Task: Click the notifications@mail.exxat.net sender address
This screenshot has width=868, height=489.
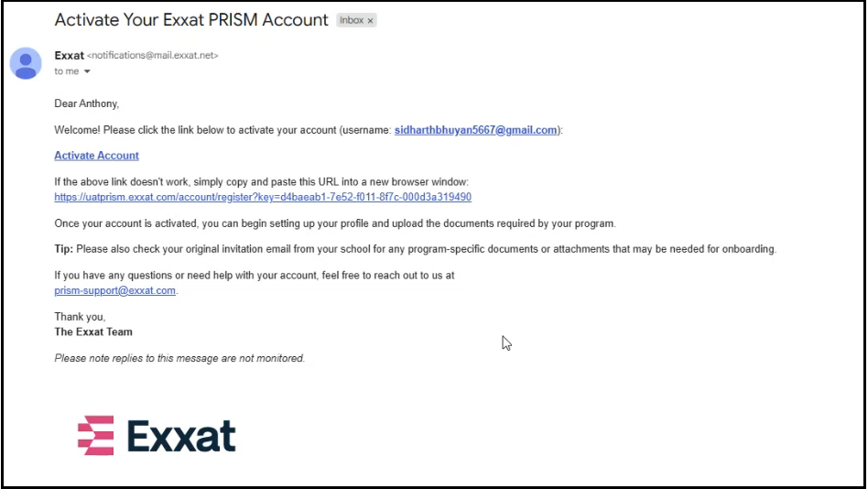Action: click(152, 56)
